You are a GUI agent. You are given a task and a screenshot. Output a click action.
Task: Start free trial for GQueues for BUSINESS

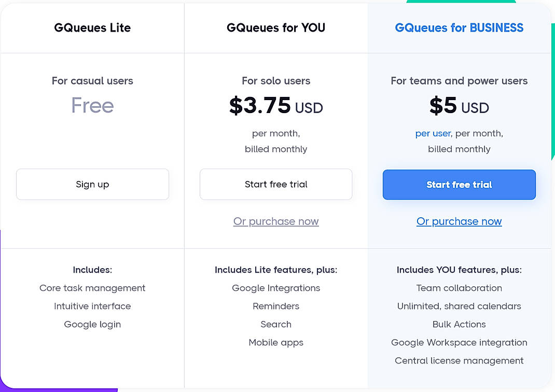pos(459,185)
